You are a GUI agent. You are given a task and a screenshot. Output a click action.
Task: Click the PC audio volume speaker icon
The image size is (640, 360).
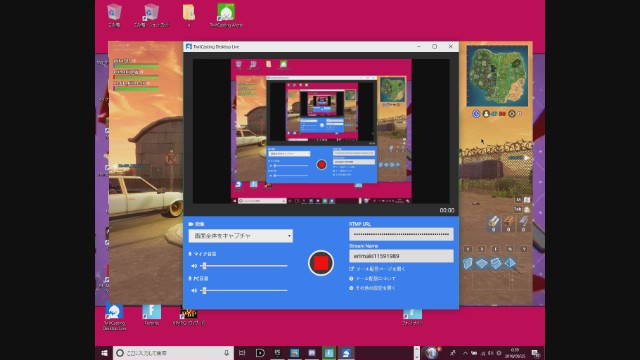(194, 291)
